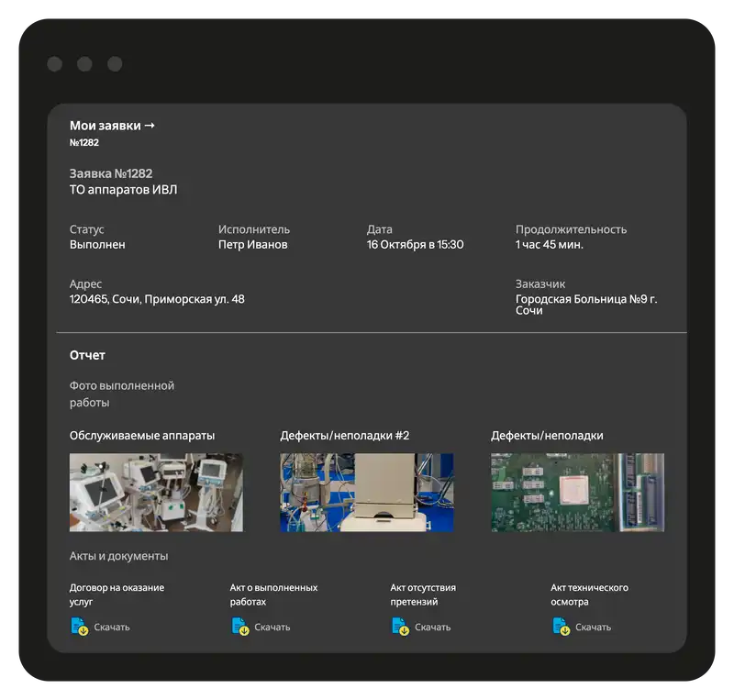Click download icon under Акт технического осмотра
734x700 pixels.
pos(561,627)
